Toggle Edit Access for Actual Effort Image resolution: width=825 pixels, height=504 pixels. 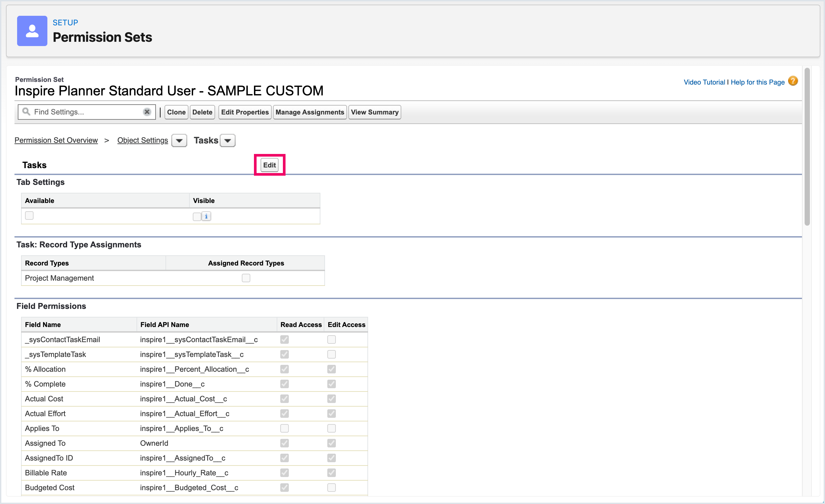[x=332, y=414]
